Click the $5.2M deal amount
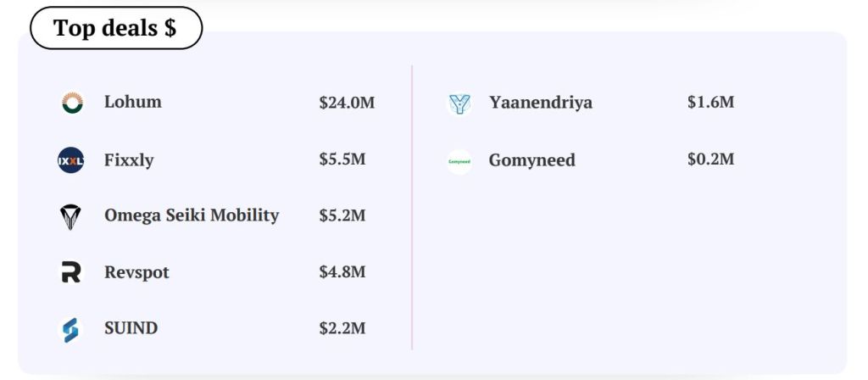Image resolution: width=868 pixels, height=380 pixels. [342, 215]
